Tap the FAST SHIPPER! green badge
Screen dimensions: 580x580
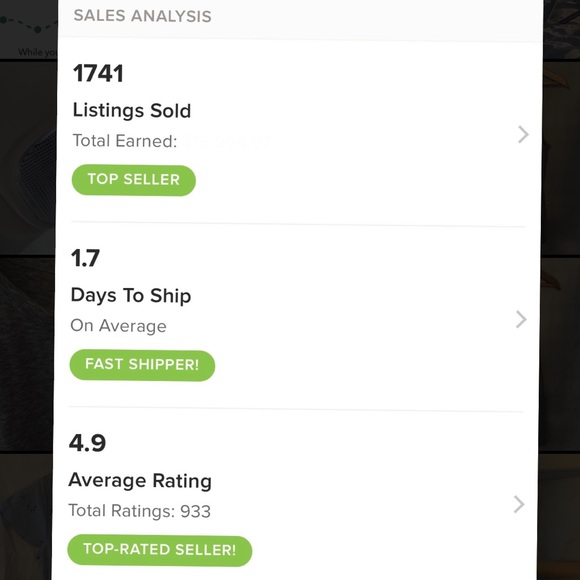(x=142, y=365)
